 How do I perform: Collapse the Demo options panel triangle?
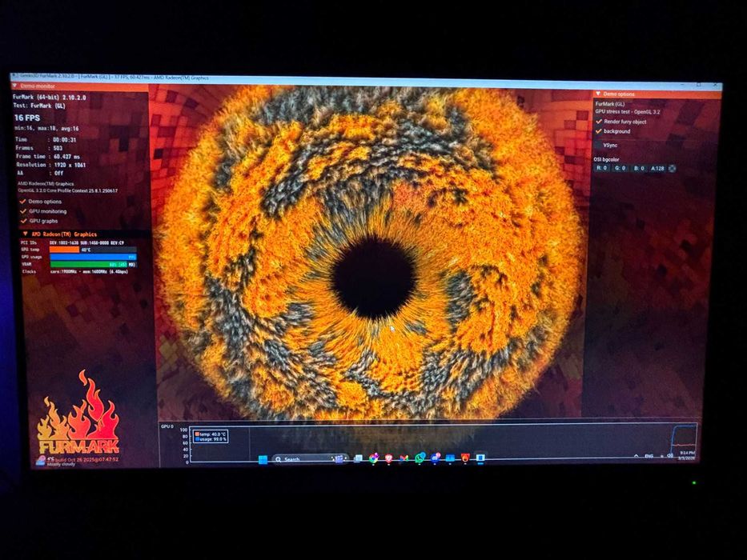tap(598, 94)
